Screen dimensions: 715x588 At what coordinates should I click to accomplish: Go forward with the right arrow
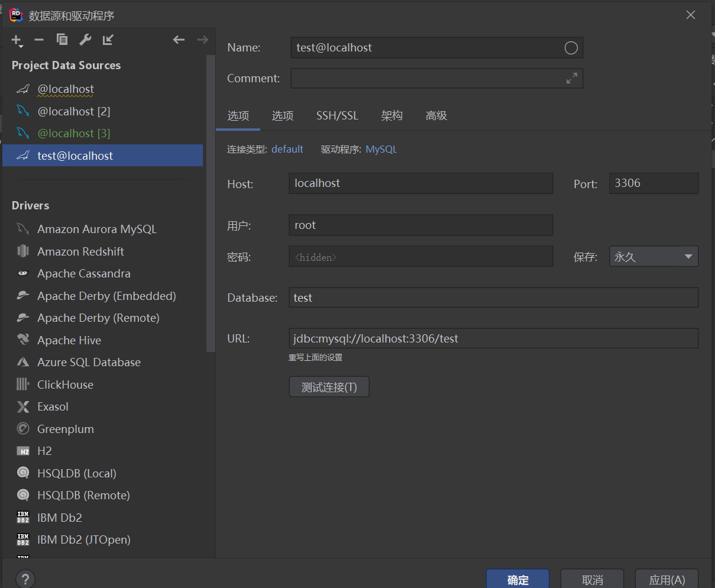point(202,40)
